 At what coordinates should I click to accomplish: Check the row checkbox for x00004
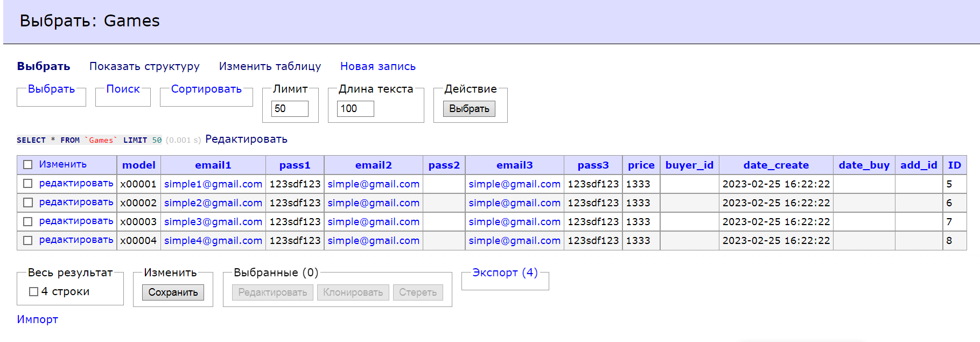(28, 240)
